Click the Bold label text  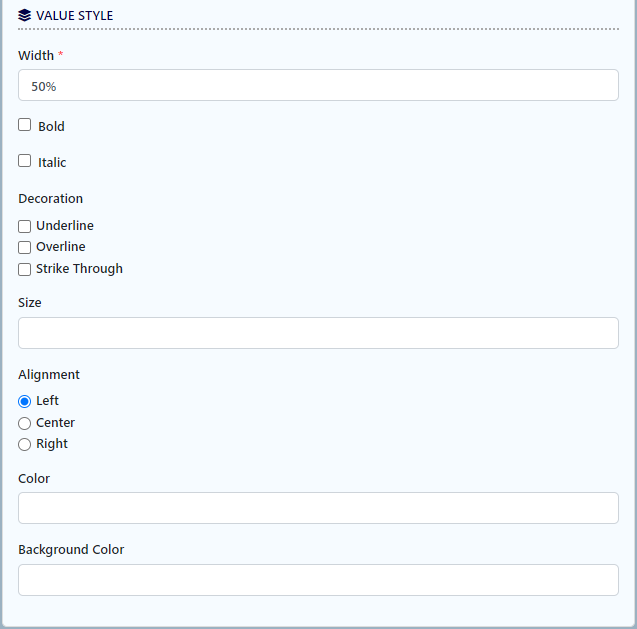(51, 127)
